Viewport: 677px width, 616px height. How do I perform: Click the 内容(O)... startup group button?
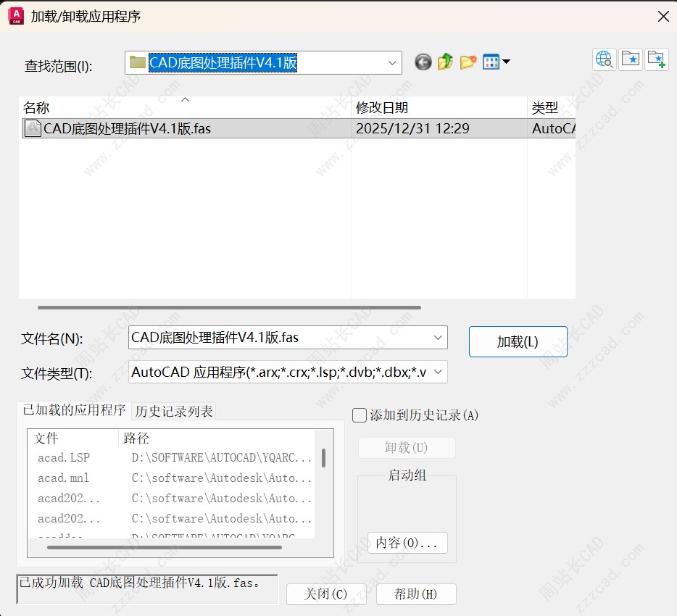(x=407, y=543)
